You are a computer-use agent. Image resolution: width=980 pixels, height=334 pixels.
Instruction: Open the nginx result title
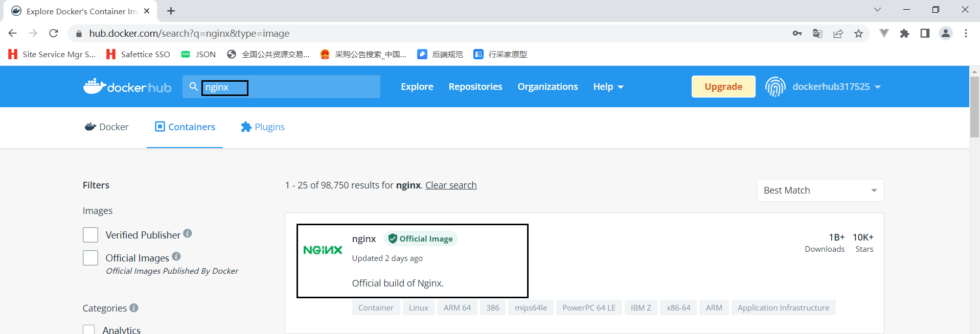[x=364, y=238]
